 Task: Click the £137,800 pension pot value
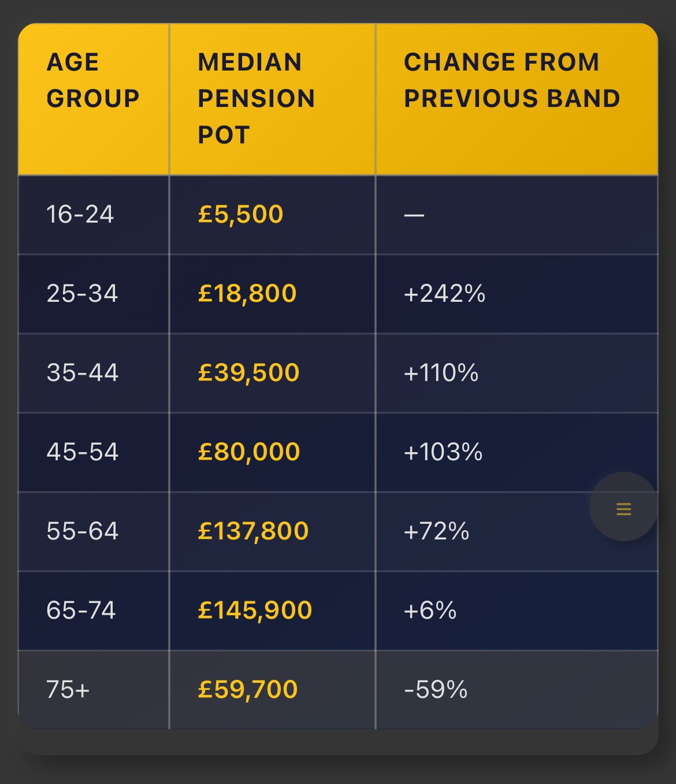coord(253,531)
